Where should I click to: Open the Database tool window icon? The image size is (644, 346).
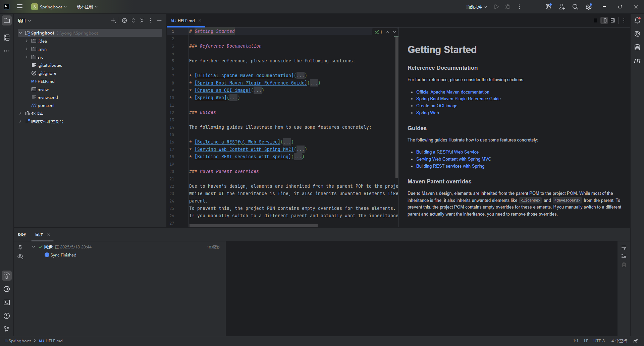[x=637, y=47]
